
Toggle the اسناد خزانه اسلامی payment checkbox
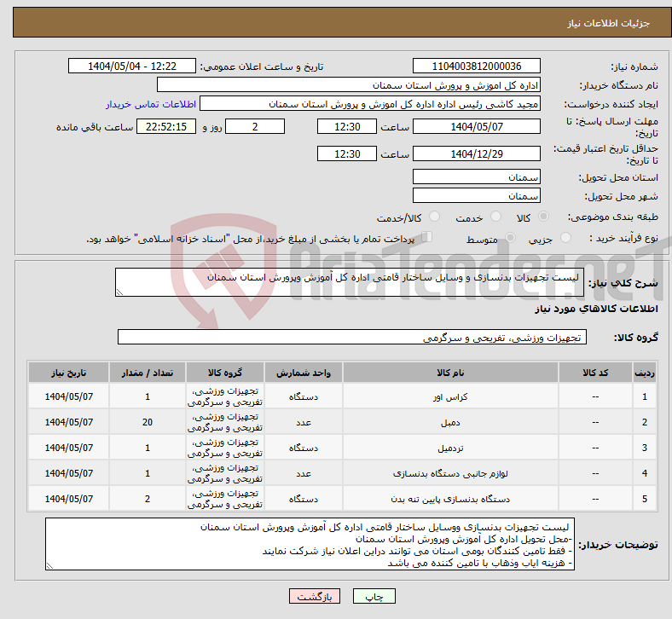click(x=427, y=236)
